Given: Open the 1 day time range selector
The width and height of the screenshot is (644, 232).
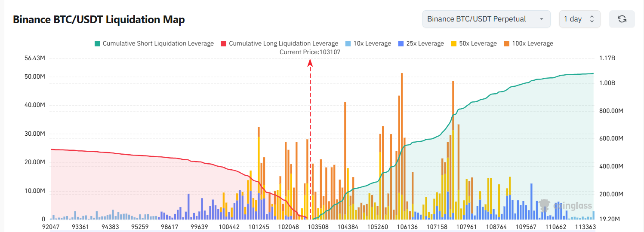Looking at the screenshot, I should (x=579, y=19).
